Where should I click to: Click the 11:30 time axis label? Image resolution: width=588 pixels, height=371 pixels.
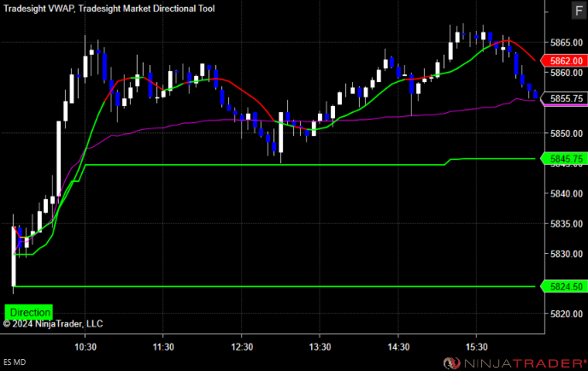click(x=163, y=347)
